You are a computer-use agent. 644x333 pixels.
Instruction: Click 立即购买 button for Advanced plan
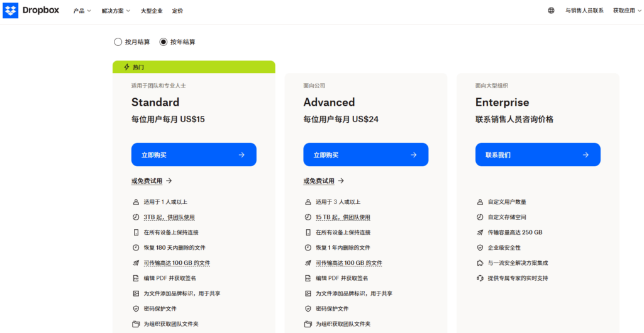[x=366, y=155]
